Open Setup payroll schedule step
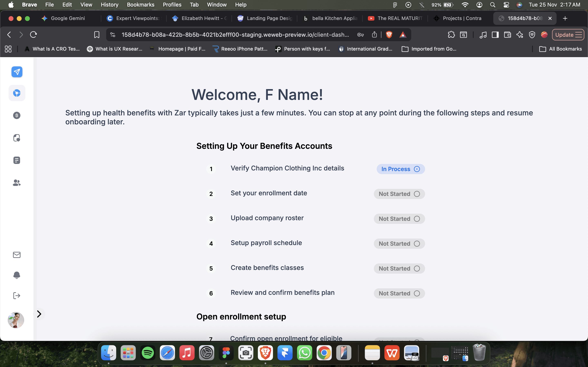Image resolution: width=588 pixels, height=367 pixels. pos(266,243)
